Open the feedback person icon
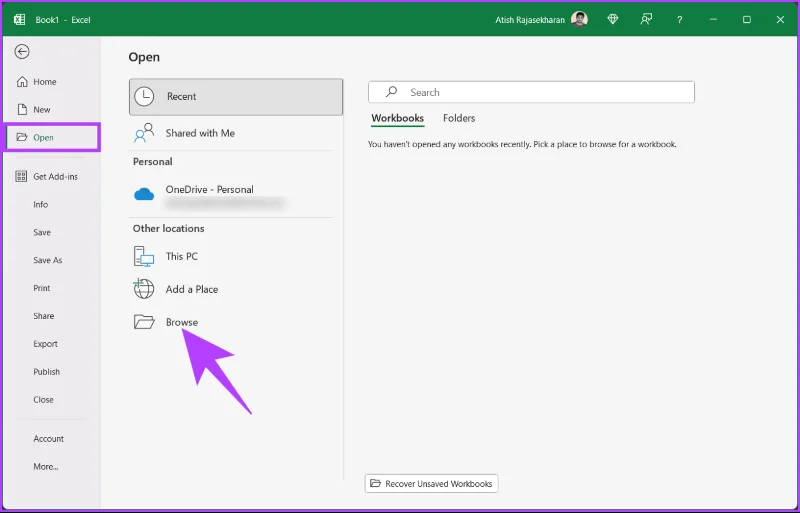This screenshot has width=800, height=513. point(646,19)
